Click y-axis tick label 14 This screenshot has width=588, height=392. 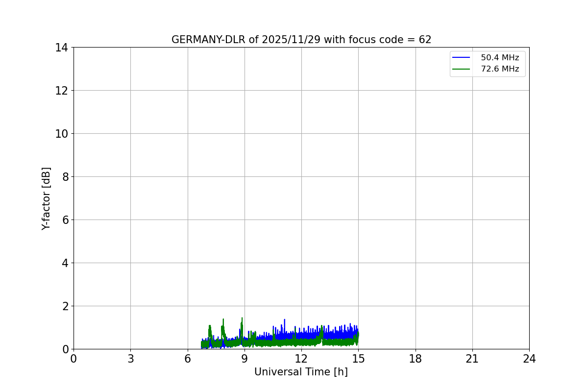pyautogui.click(x=62, y=48)
